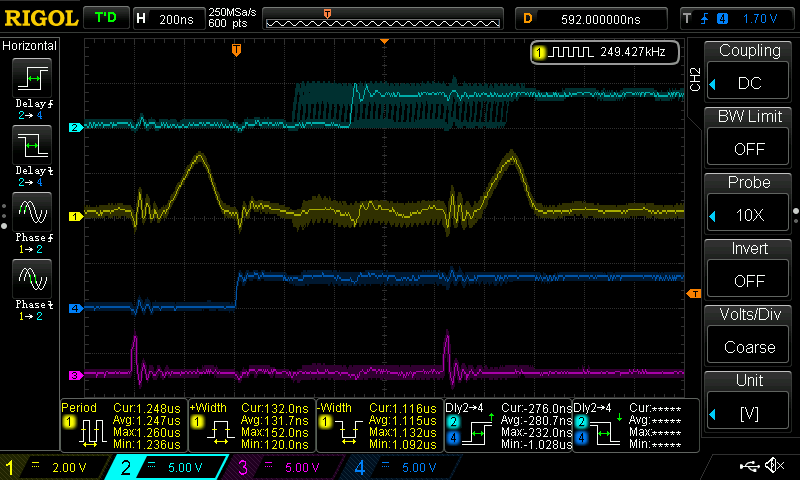Click the Dly2→4 Min:-1.028us value
Viewport: 800px width, 480px height.
[x=537, y=444]
